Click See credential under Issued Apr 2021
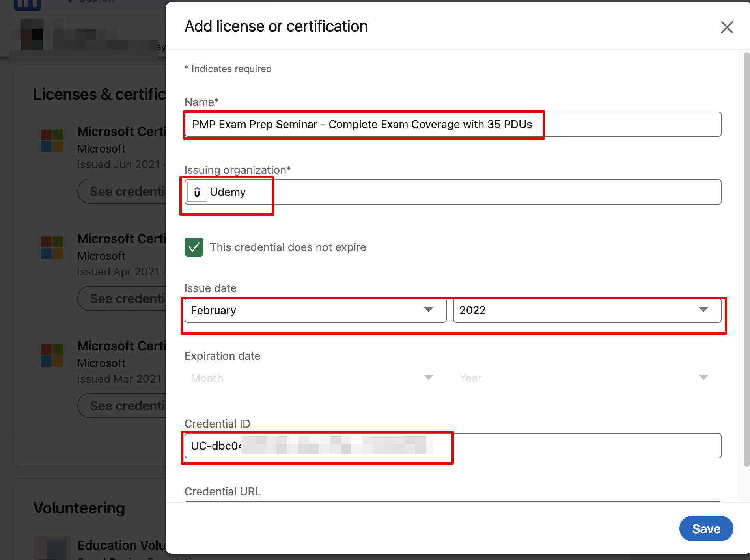This screenshot has width=750, height=560. [x=122, y=299]
